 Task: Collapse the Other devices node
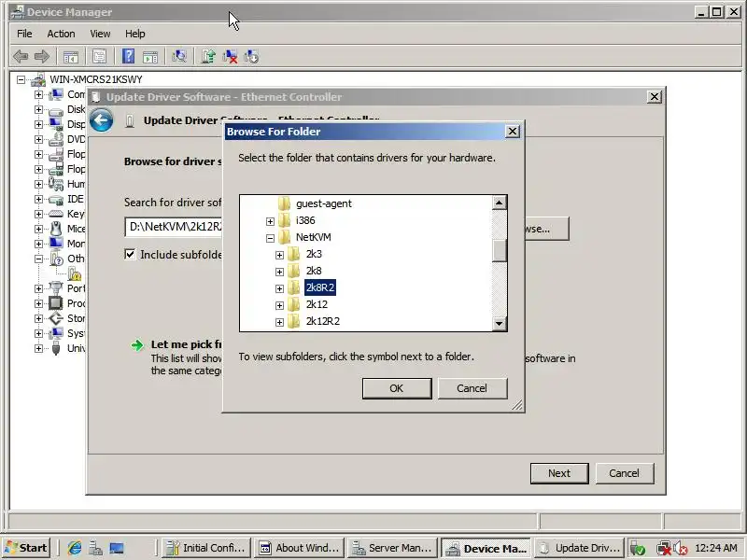pos(38,259)
